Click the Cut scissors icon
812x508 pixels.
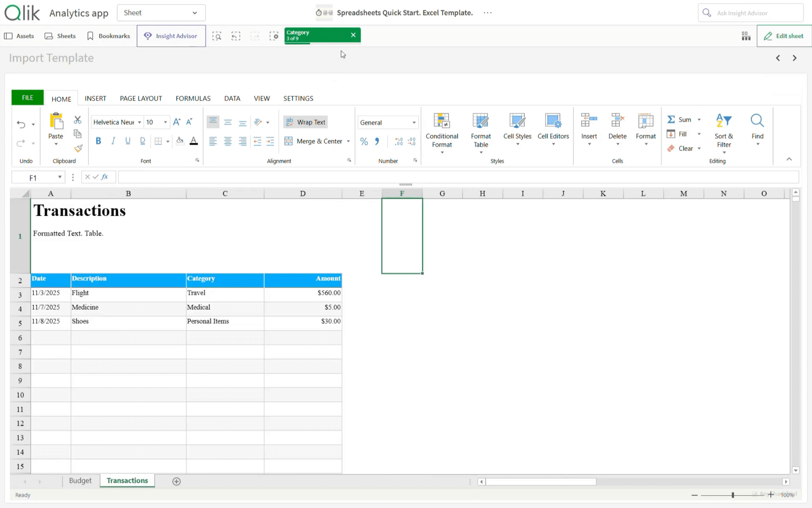pyautogui.click(x=78, y=120)
